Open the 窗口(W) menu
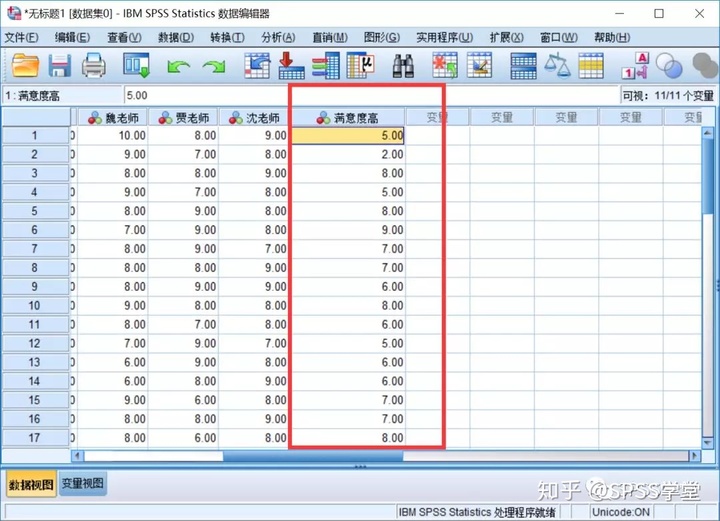The height and width of the screenshot is (521, 720). [559, 37]
